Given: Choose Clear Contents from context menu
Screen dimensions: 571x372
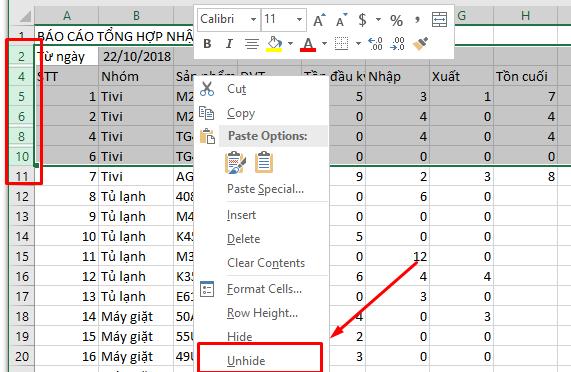Looking at the screenshot, I should point(266,263).
